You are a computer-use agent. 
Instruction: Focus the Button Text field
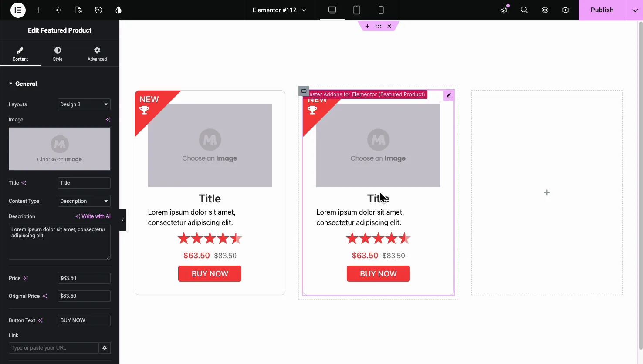pyautogui.click(x=84, y=320)
